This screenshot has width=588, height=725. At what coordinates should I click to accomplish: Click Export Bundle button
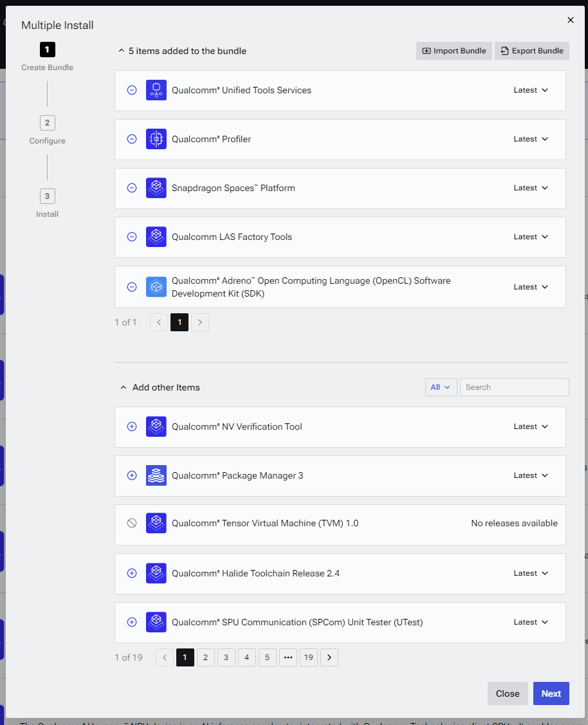532,51
